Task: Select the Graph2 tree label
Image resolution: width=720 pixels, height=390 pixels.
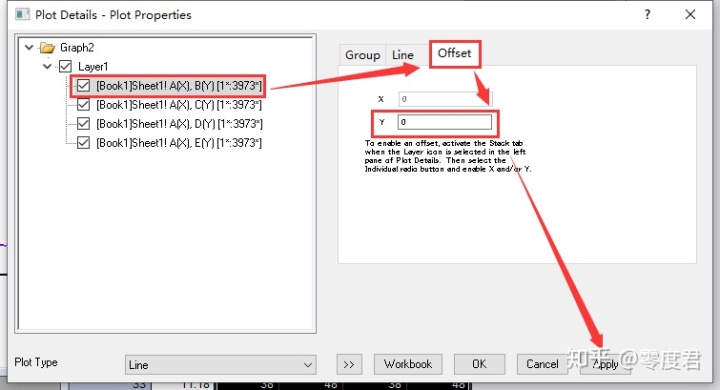Action: (x=77, y=48)
